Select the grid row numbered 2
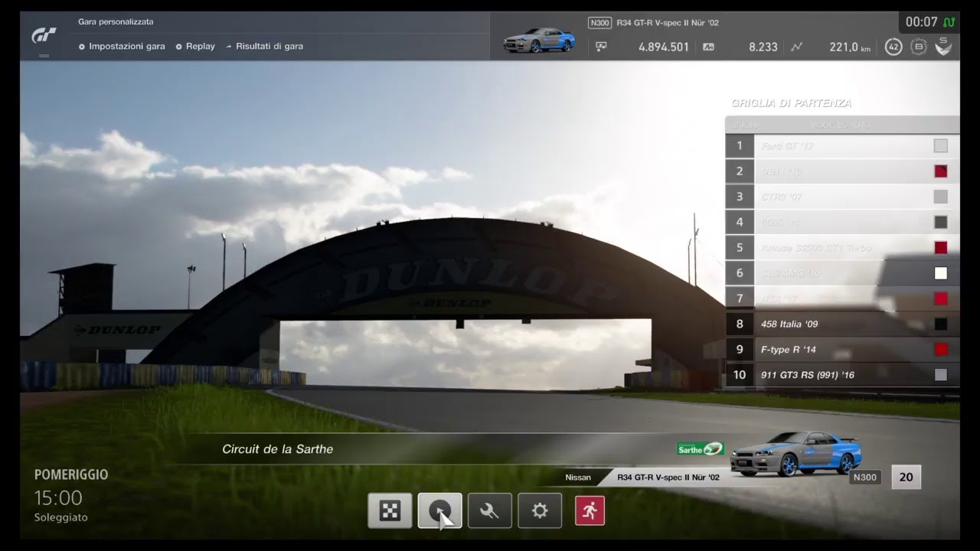The height and width of the screenshot is (551, 980). [x=842, y=171]
